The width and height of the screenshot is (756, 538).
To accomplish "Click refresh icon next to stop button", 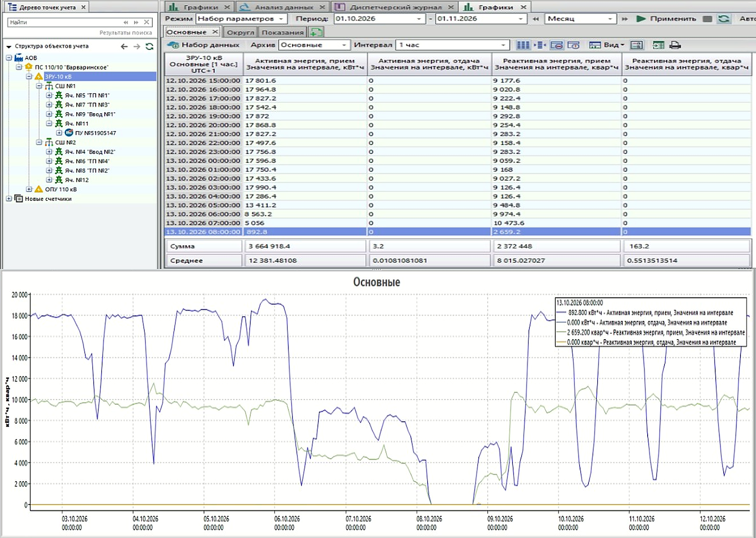I will pyautogui.click(x=723, y=19).
